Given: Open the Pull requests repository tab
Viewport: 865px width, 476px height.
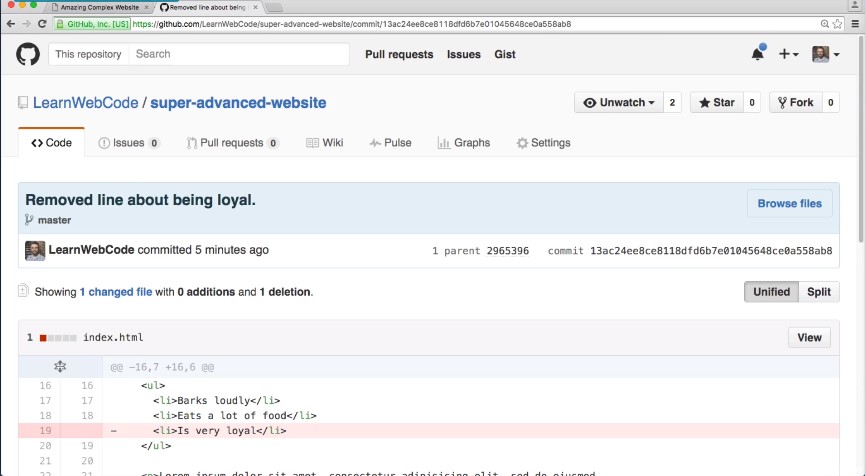Looking at the screenshot, I should tap(231, 143).
